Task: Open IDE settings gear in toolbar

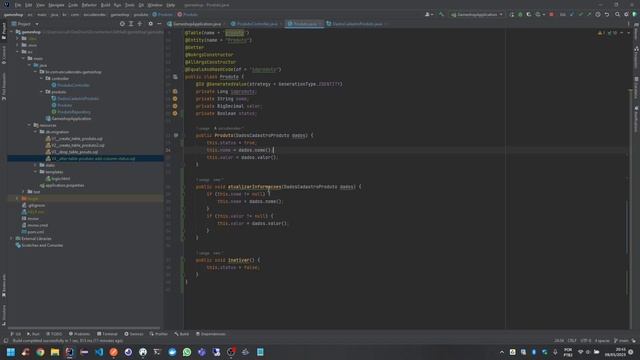Action: (x=626, y=15)
